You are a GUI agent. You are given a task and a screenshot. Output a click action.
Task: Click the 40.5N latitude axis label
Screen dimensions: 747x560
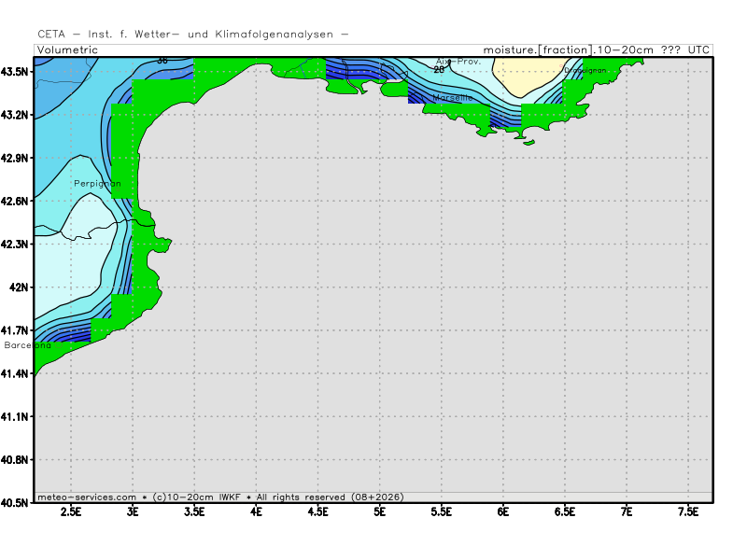coord(16,503)
